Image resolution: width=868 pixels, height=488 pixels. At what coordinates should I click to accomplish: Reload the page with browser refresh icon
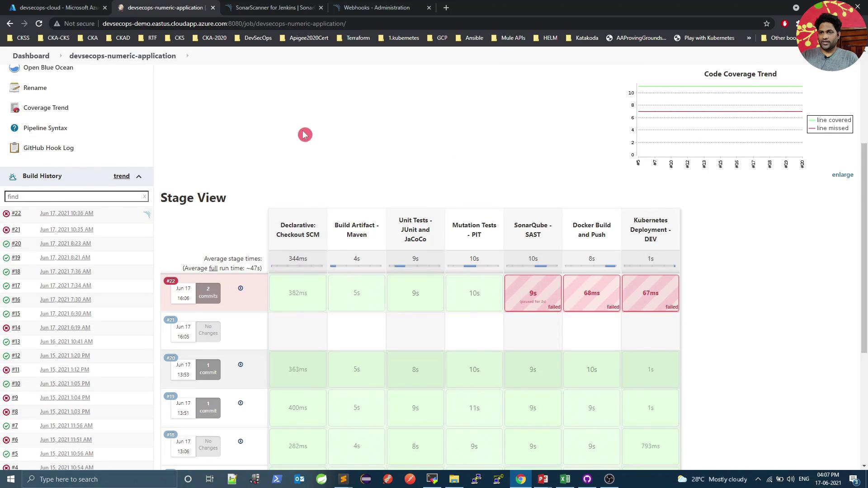[x=39, y=23]
